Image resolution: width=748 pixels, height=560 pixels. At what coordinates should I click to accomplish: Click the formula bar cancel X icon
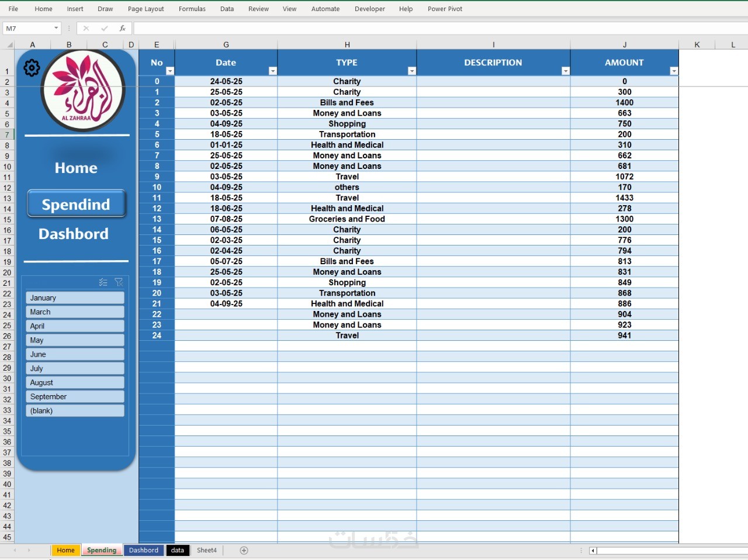[x=86, y=28]
